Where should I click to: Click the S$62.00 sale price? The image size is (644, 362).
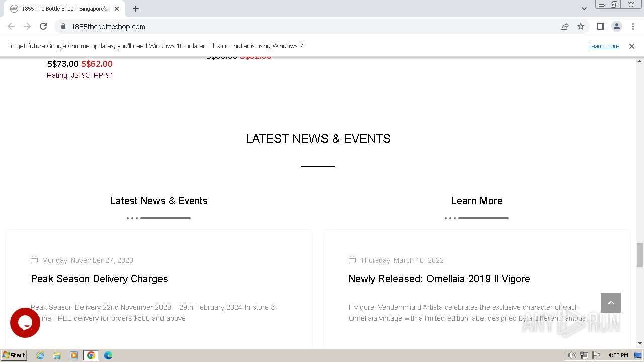coord(97,64)
